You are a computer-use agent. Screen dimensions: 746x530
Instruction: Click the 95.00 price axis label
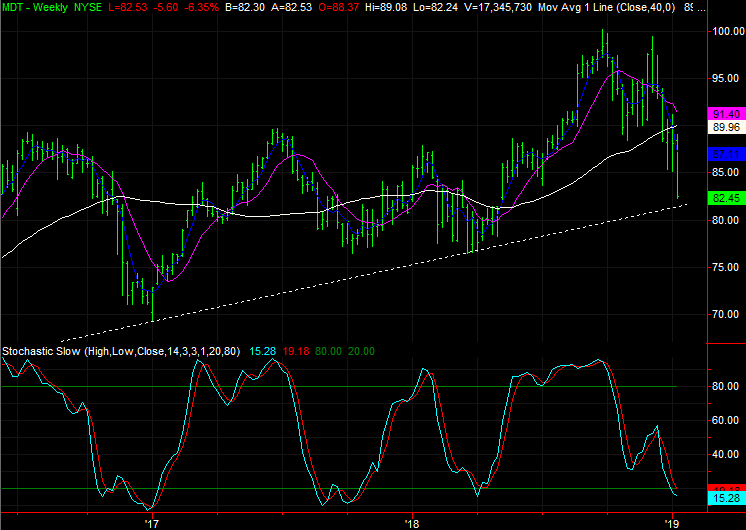pyautogui.click(x=728, y=79)
